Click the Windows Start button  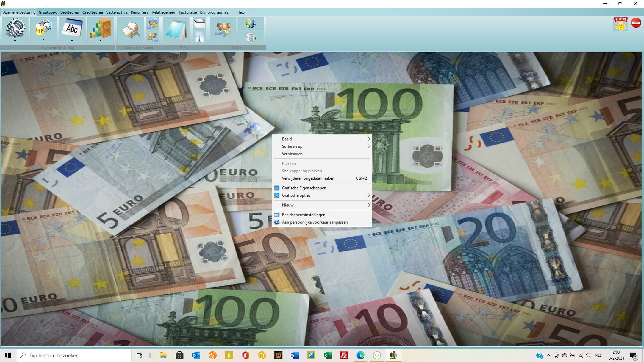coord(8,355)
